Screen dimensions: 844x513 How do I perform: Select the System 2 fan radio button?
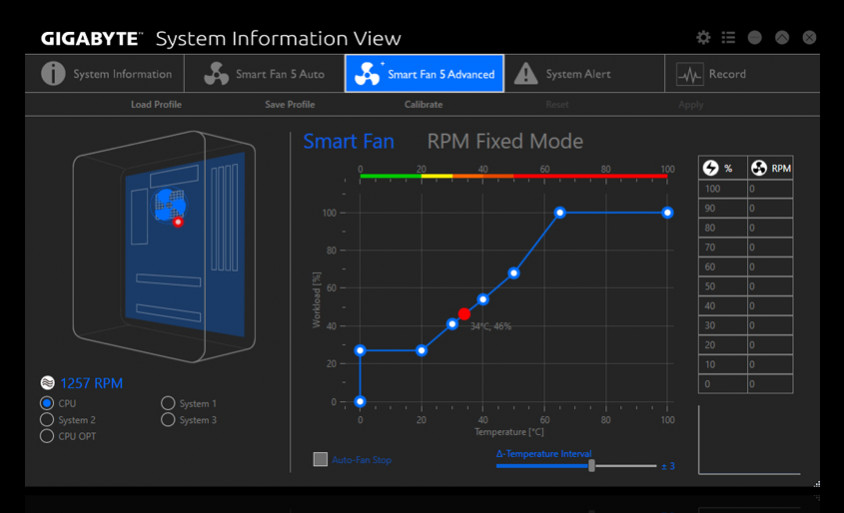(47, 419)
